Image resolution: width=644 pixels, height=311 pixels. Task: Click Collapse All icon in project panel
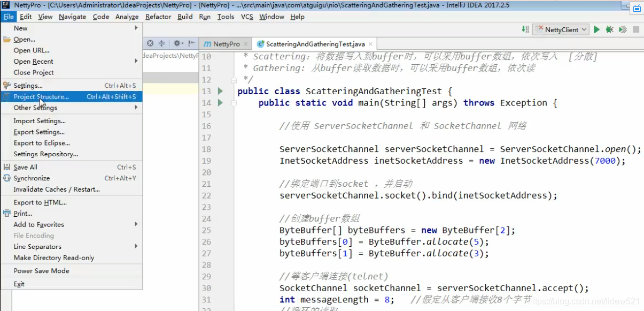coord(161,43)
